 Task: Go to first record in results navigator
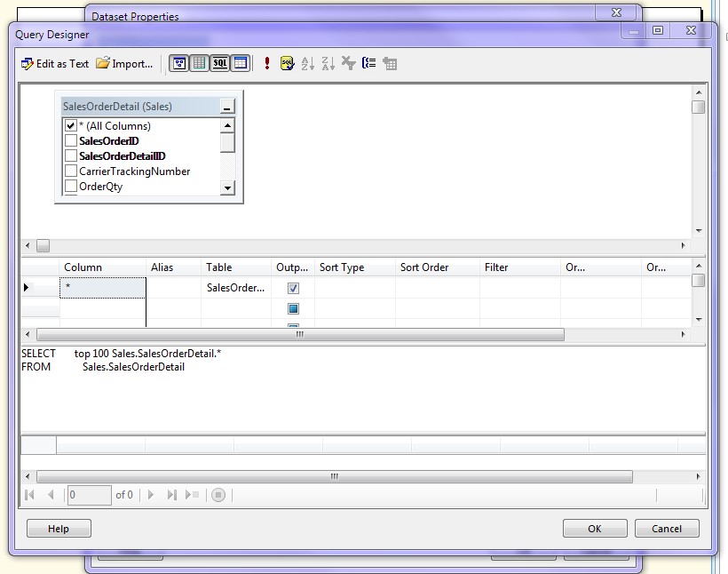(29, 495)
